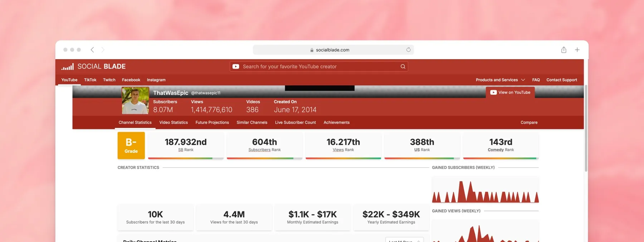This screenshot has height=242, width=644.
Task: Click the padlock icon in the address bar
Action: point(312,50)
